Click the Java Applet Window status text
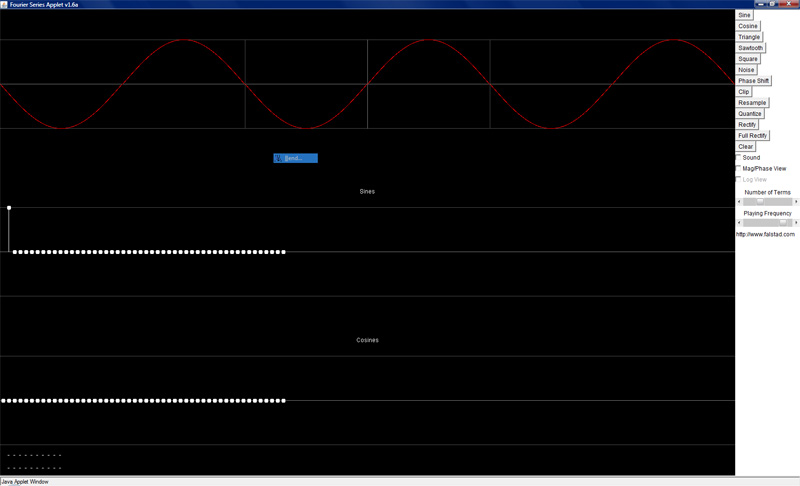This screenshot has width=800, height=486. tap(25, 482)
